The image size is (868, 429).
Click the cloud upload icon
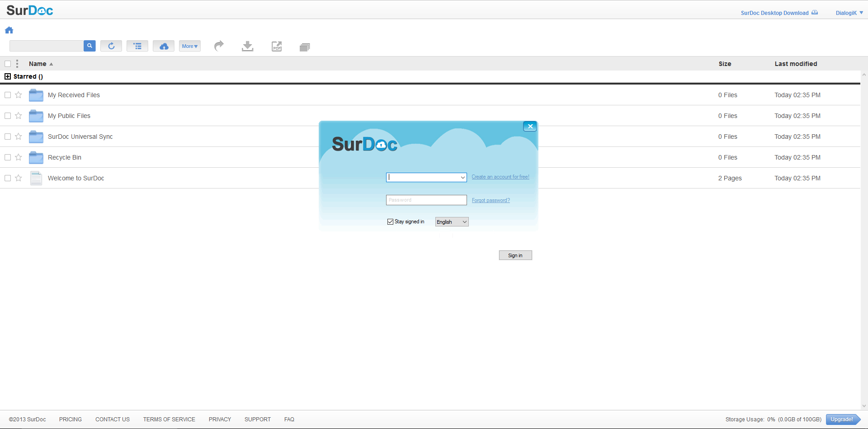164,46
